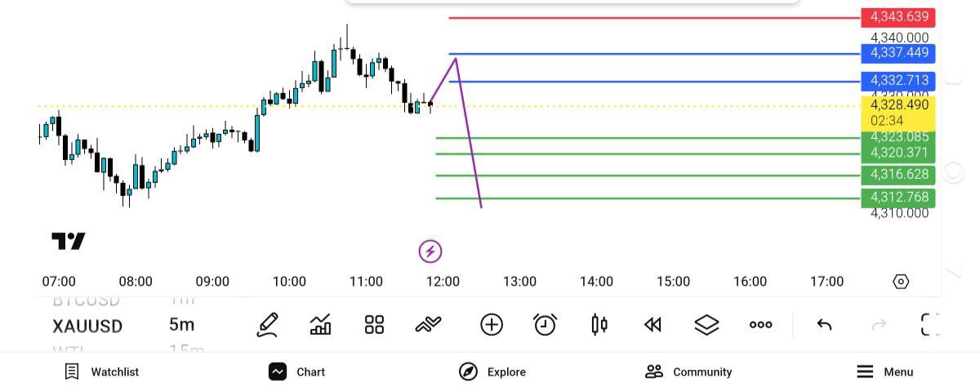
Task: Select the pencil drawing tool
Action: 267,325
